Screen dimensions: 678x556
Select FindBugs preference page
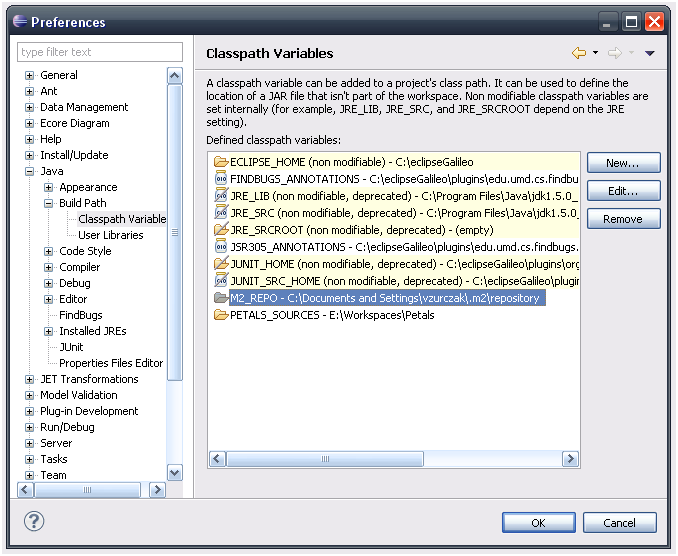[80, 315]
